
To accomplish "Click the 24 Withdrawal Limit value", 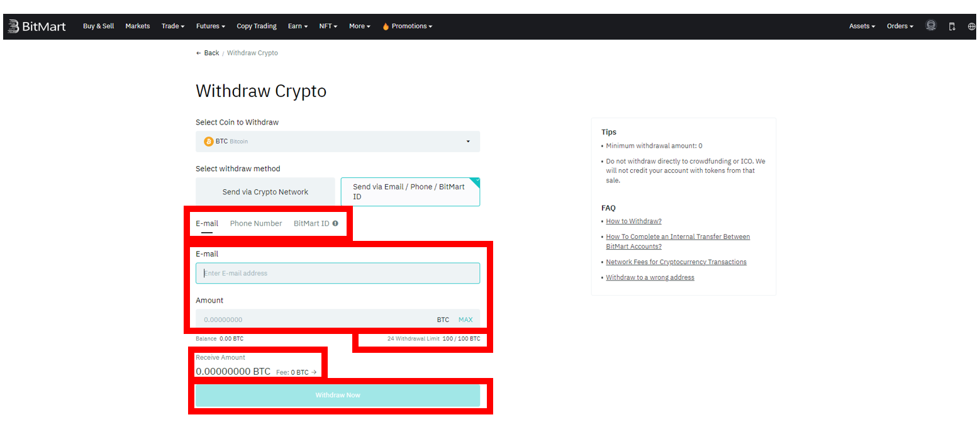I will point(461,338).
